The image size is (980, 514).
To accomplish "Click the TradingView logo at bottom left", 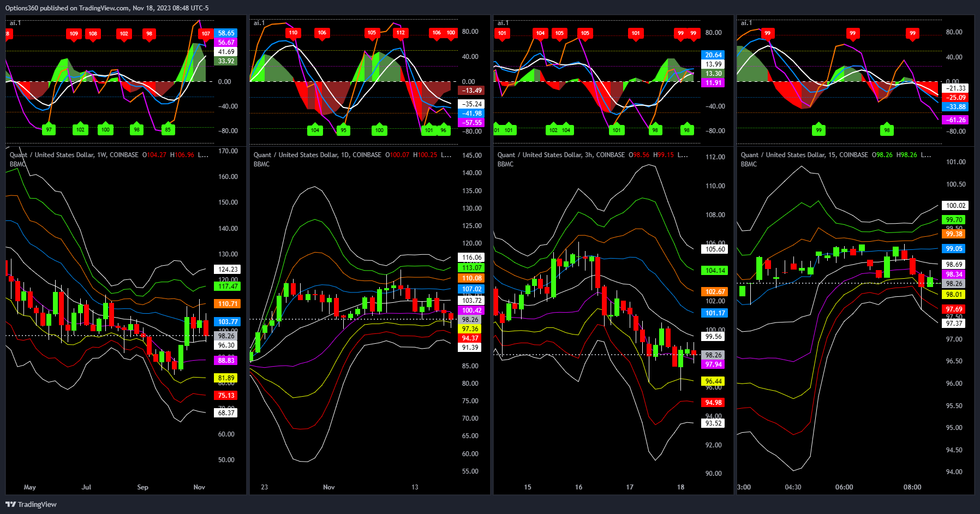I will click(x=31, y=504).
